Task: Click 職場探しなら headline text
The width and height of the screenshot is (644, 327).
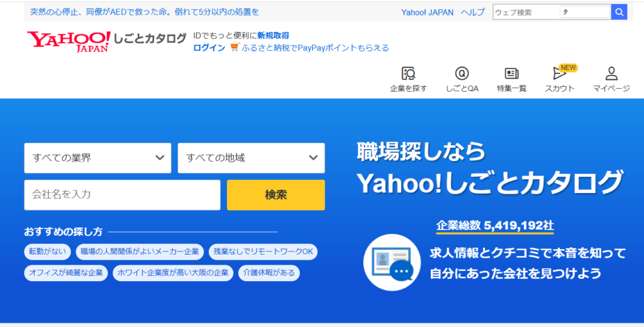Action: click(421, 151)
